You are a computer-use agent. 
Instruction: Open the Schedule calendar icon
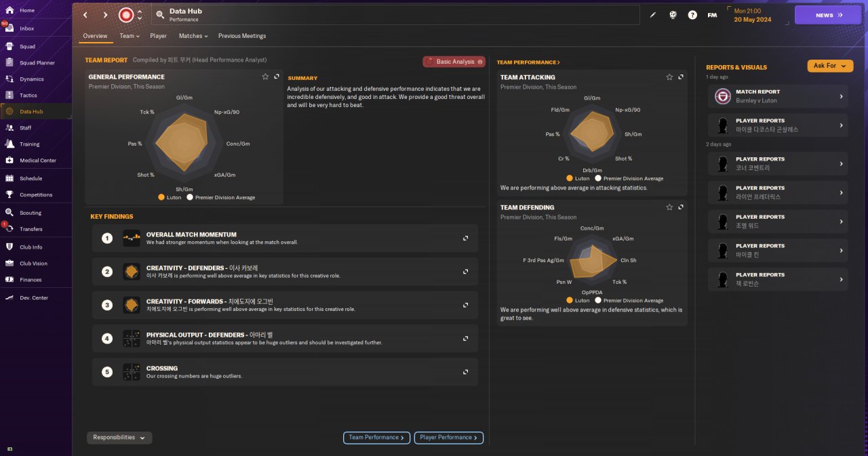(x=9, y=178)
